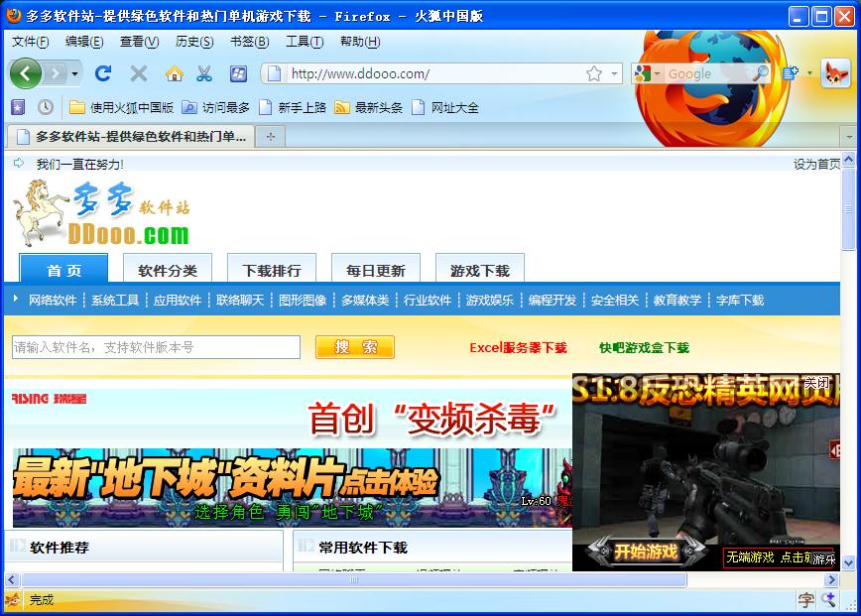The width and height of the screenshot is (861, 616).
Task: Click the vertical scrollbar down arrow
Action: pyautogui.click(x=848, y=562)
